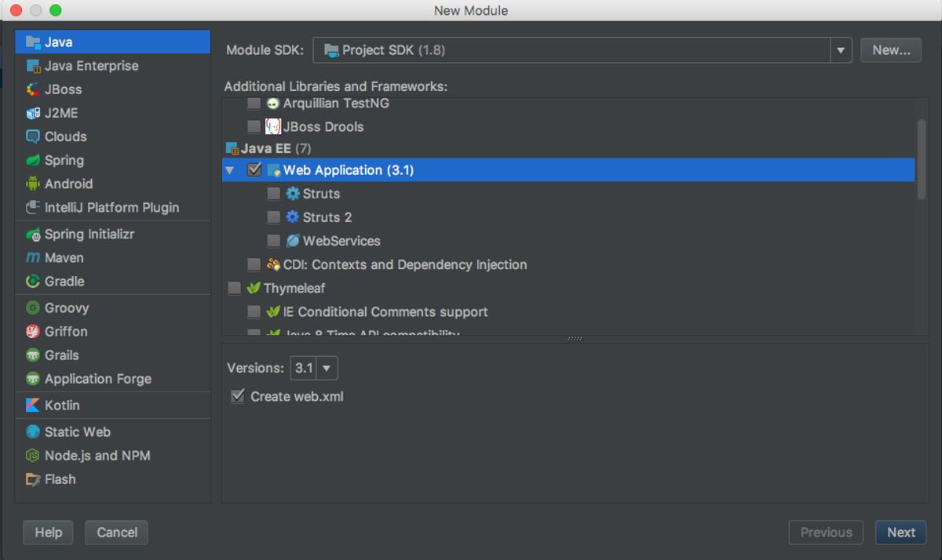Uncheck the Web Application (3.1) checkbox
Screen dimensions: 942x560
point(254,169)
